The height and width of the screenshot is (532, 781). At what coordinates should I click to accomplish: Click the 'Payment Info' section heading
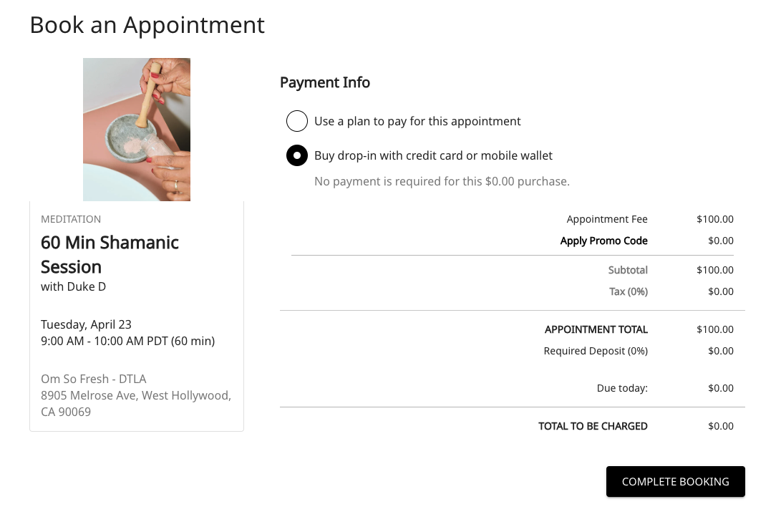coord(324,82)
